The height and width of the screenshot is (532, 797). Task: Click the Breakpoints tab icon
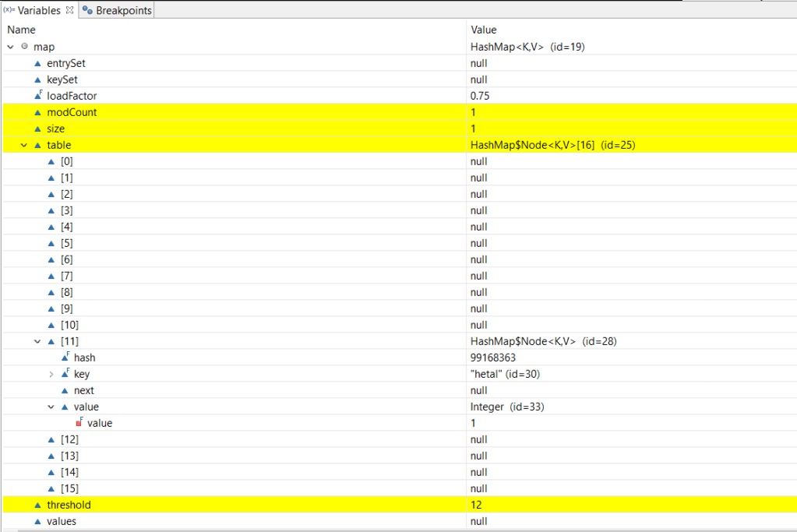point(87,10)
